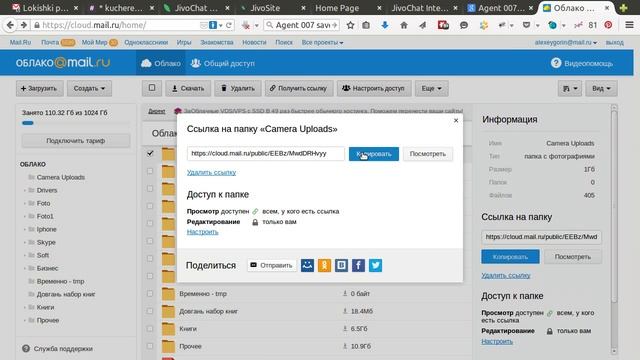Open the new tab plus icon

click(623, 8)
